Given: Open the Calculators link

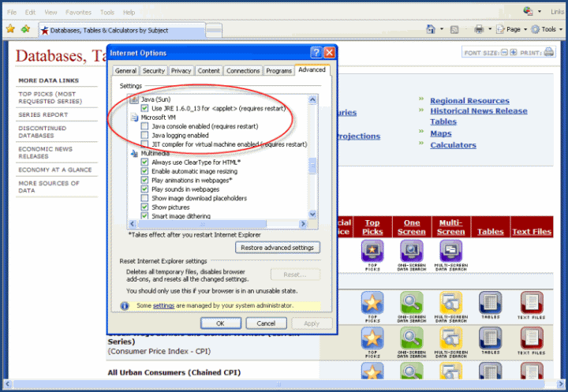Looking at the screenshot, I should pos(453,145).
